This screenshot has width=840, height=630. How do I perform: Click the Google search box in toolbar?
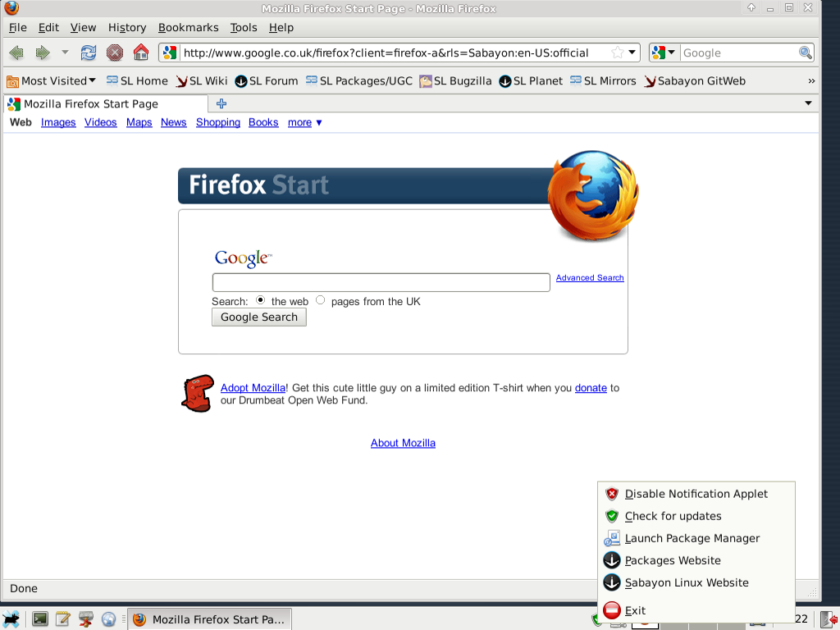point(738,53)
